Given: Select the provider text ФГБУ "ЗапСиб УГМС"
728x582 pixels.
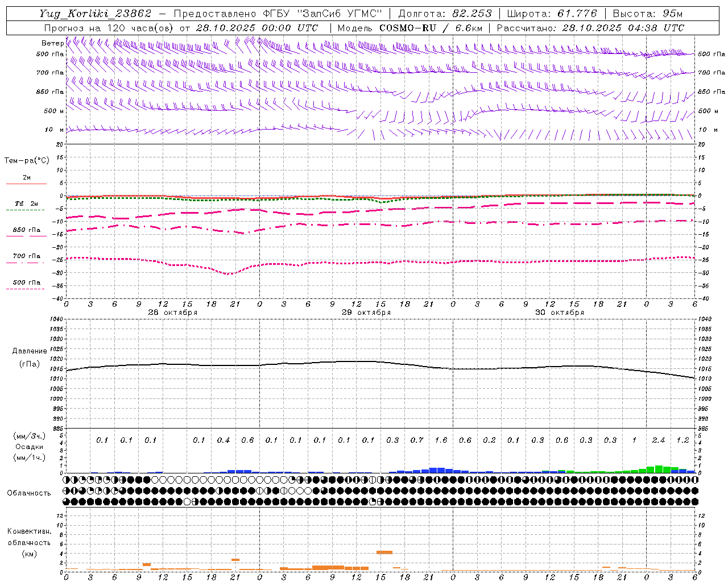Looking at the screenshot, I should (322, 14).
